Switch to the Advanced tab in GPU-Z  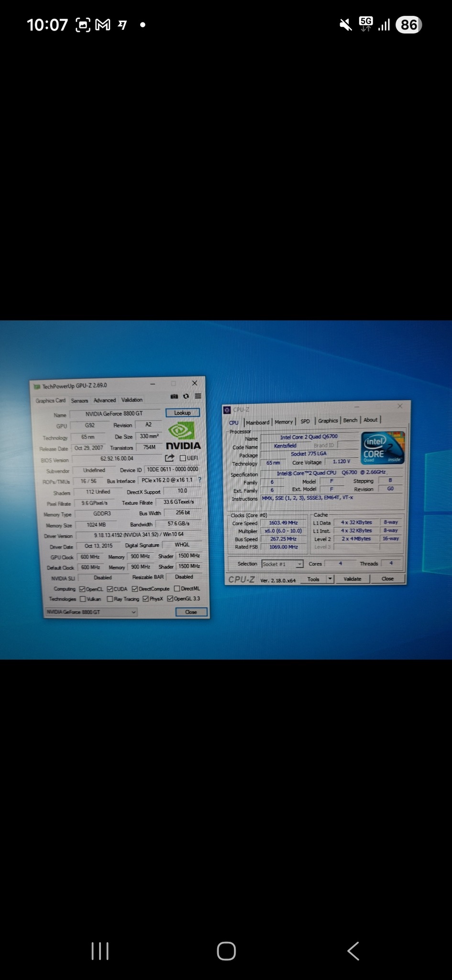pyautogui.click(x=104, y=400)
